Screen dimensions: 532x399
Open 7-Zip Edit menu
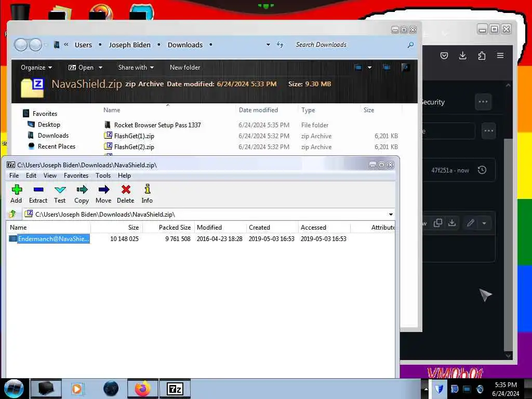[x=31, y=176]
